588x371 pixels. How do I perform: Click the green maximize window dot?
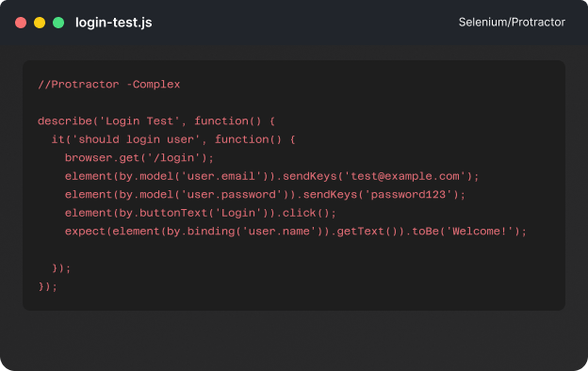pyautogui.click(x=58, y=23)
